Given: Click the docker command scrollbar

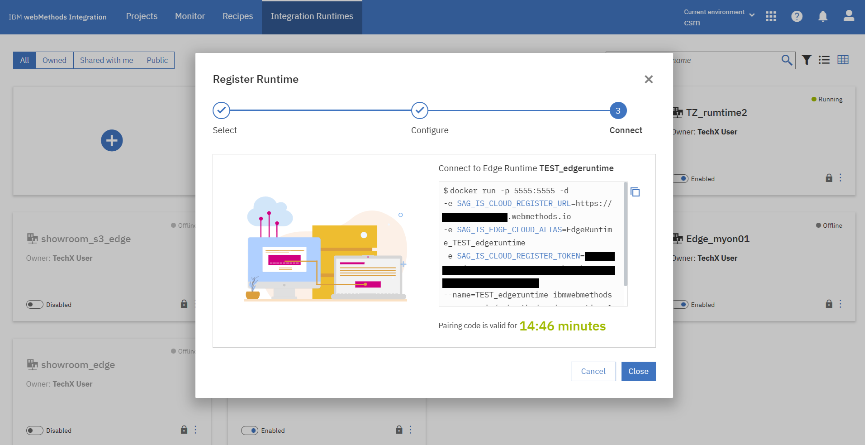Looking at the screenshot, I should pos(626,234).
